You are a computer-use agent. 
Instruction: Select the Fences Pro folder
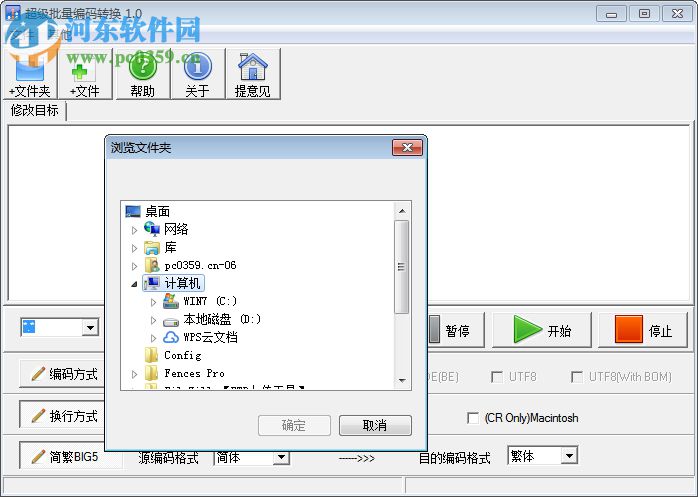click(x=194, y=373)
